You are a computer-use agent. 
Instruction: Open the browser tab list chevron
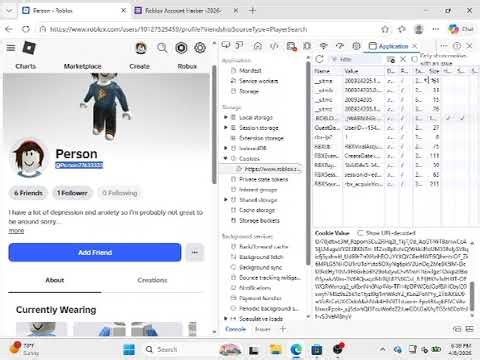tap(9, 11)
